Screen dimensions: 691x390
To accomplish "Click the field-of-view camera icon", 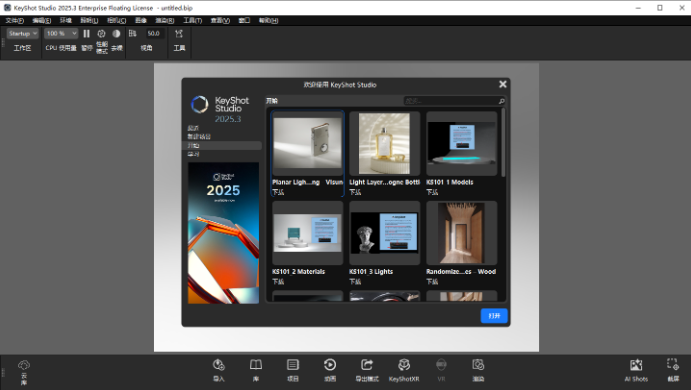I will 133,33.
